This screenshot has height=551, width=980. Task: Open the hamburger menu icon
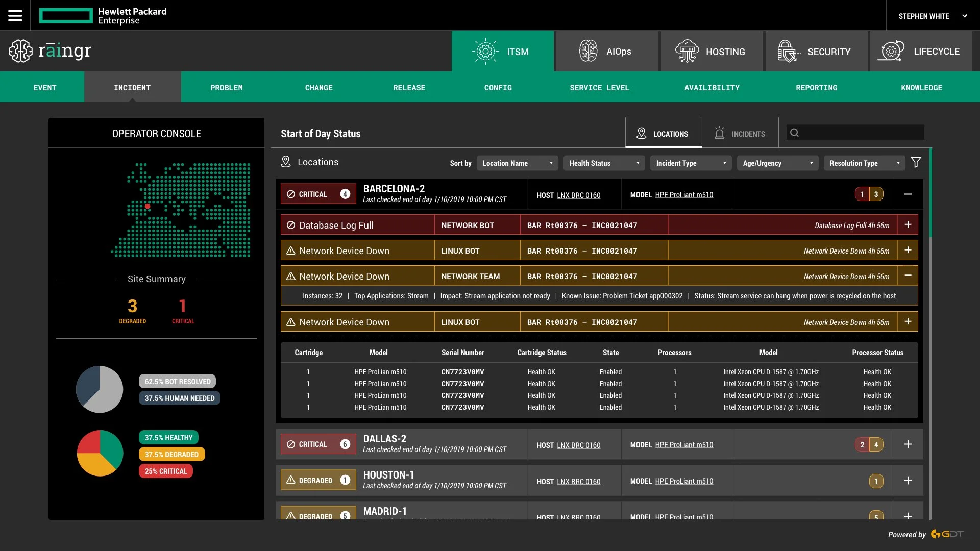[15, 16]
